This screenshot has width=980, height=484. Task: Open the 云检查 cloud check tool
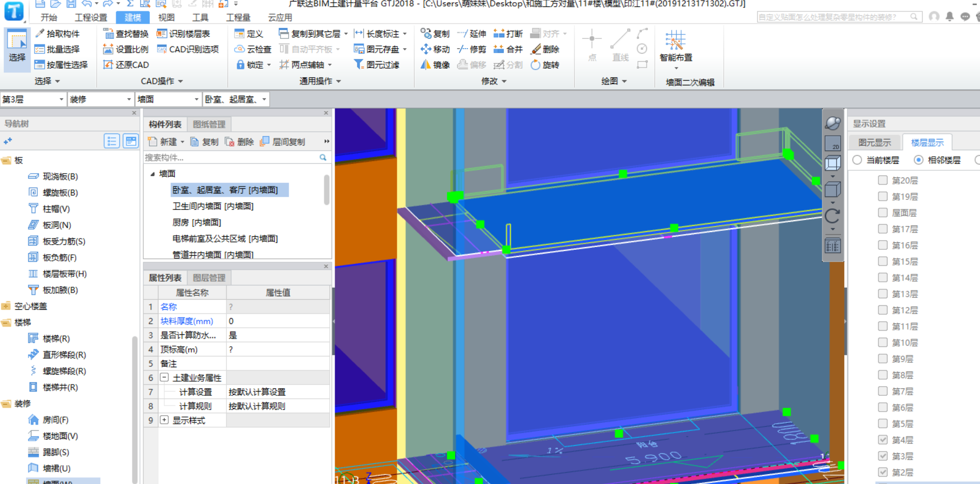tap(252, 49)
